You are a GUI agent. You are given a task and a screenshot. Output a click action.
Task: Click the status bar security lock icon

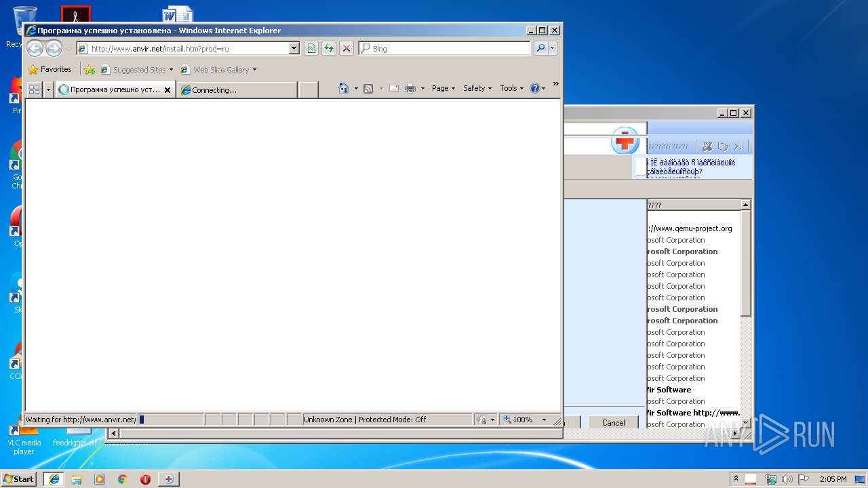(x=481, y=420)
